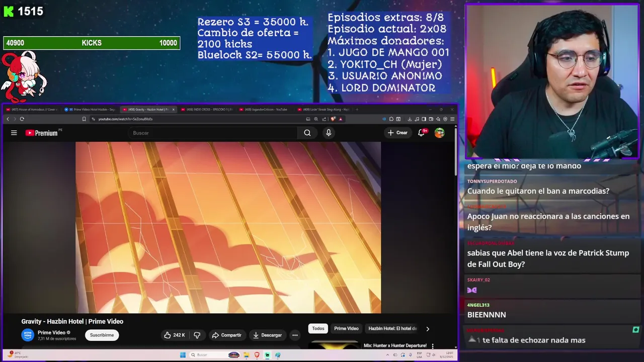Image resolution: width=644 pixels, height=362 pixels.
Task: Open the media control music note icon
Action: pyautogui.click(x=417, y=119)
